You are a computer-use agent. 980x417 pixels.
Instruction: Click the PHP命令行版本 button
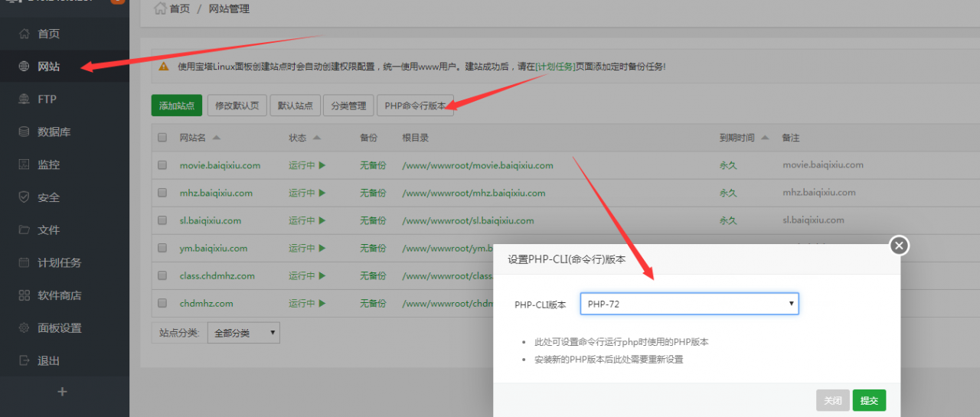pyautogui.click(x=415, y=106)
